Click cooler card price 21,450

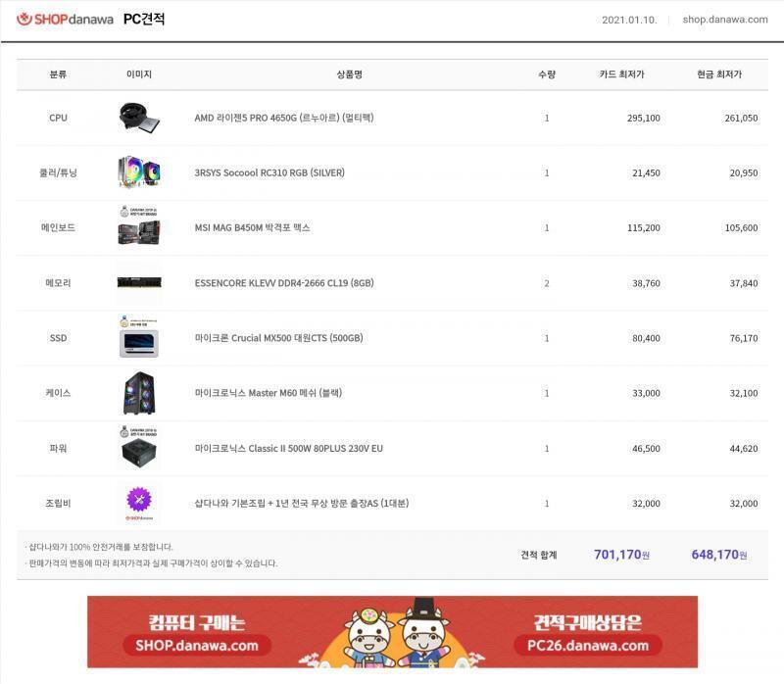coord(646,173)
